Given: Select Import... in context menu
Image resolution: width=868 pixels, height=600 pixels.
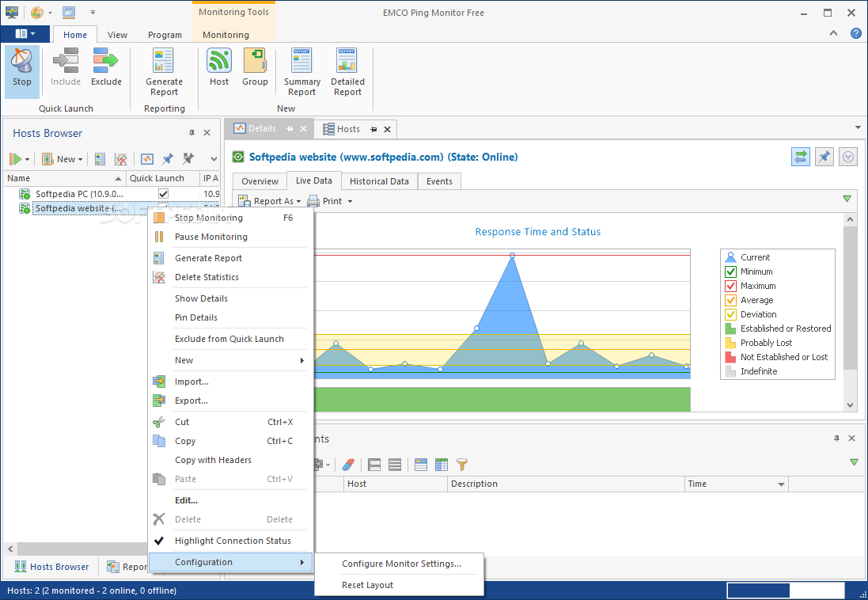Looking at the screenshot, I should pos(230,382).
